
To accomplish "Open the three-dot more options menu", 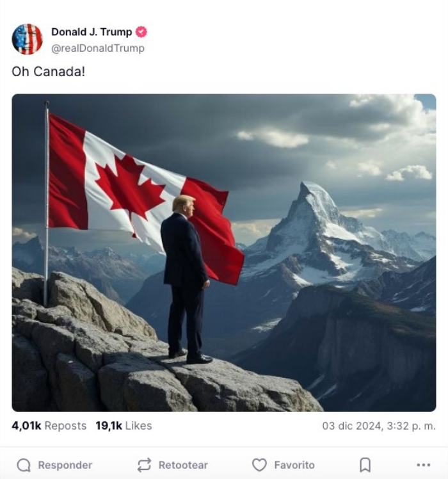I will 424,465.
